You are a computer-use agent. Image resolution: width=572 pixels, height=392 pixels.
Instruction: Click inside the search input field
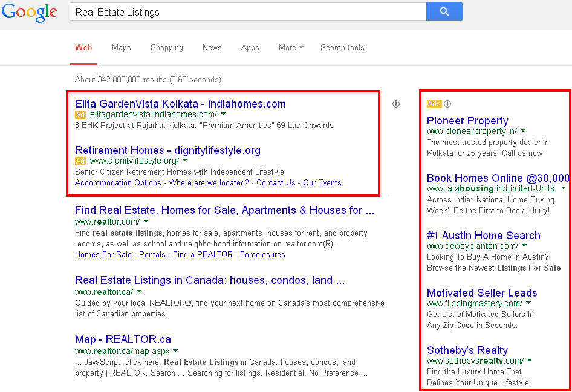(x=242, y=11)
